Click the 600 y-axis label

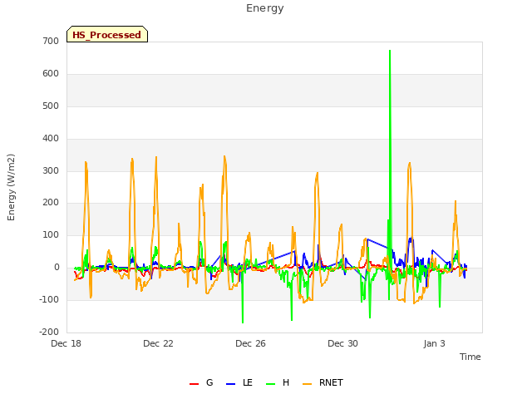click(x=51, y=74)
